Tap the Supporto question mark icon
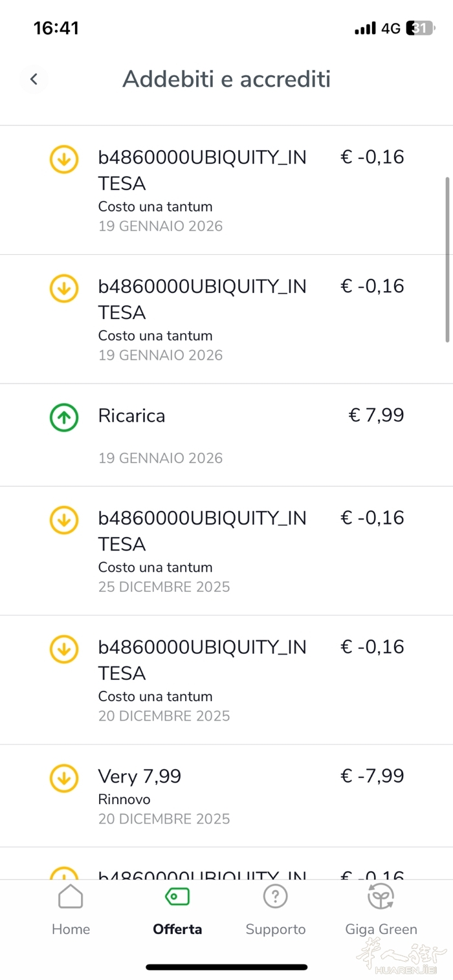 click(275, 897)
